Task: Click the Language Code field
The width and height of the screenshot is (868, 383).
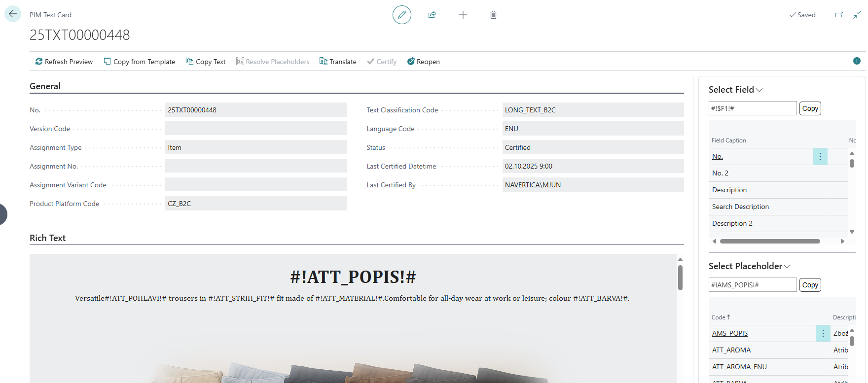Action: tap(593, 129)
